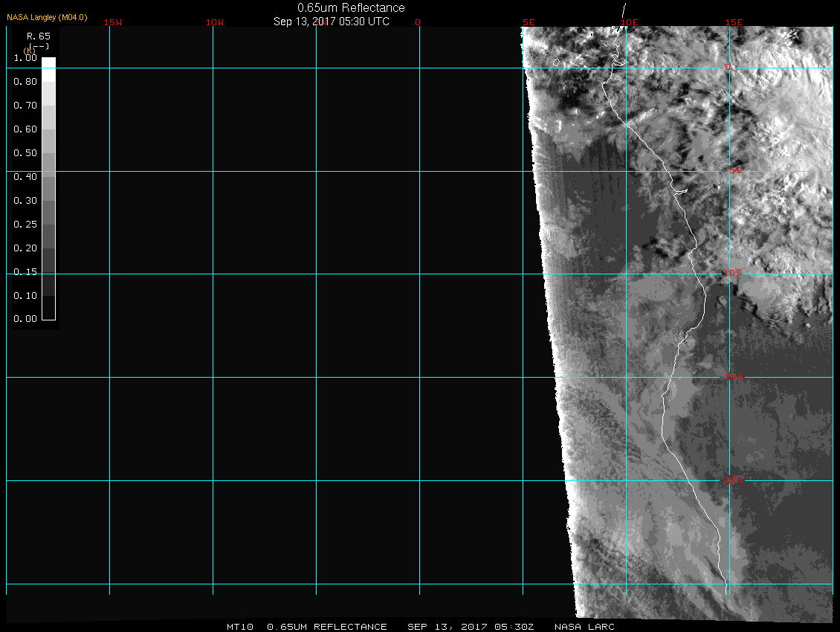Image resolution: width=840 pixels, height=632 pixels.
Task: Click the 10S latitude label
Action: [x=732, y=274]
